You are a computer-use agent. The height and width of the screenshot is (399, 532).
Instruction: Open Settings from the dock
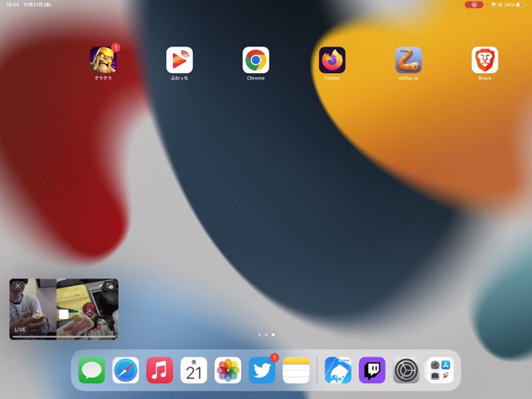pyautogui.click(x=406, y=370)
